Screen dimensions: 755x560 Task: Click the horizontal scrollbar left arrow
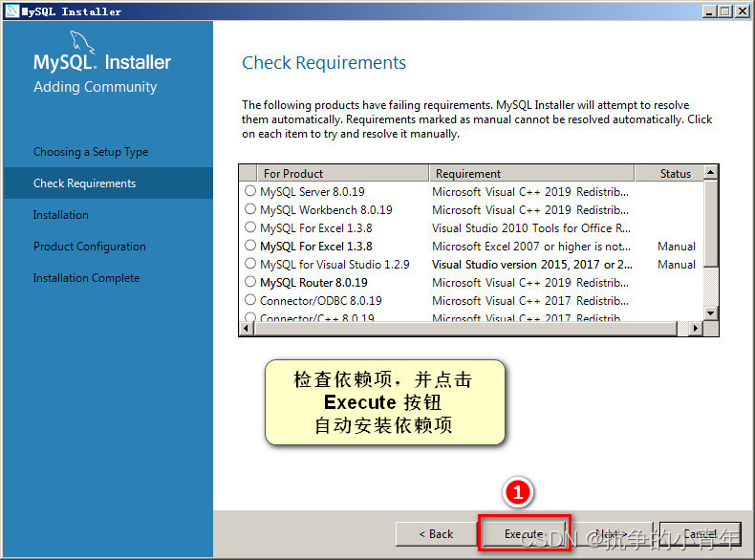pos(246,329)
